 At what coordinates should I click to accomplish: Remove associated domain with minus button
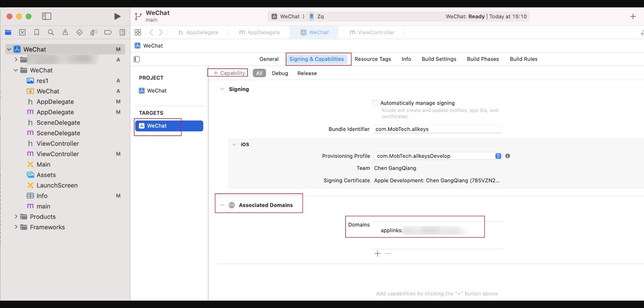click(x=388, y=254)
